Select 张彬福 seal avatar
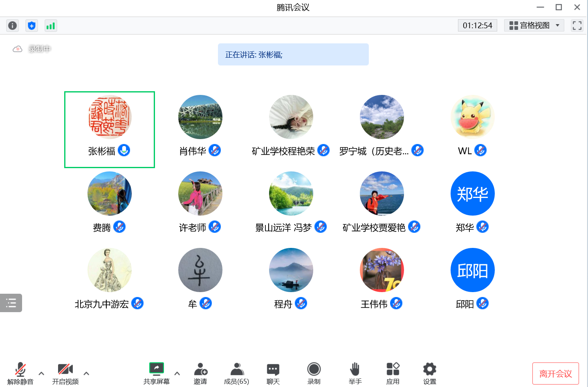The width and height of the screenshot is (588, 387). tap(110, 117)
